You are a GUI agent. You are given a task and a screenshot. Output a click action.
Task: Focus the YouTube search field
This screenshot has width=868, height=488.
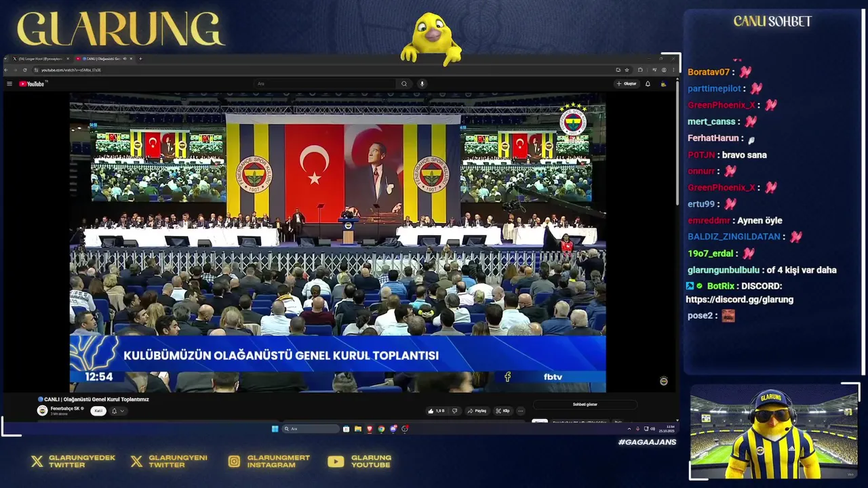pyautogui.click(x=325, y=83)
